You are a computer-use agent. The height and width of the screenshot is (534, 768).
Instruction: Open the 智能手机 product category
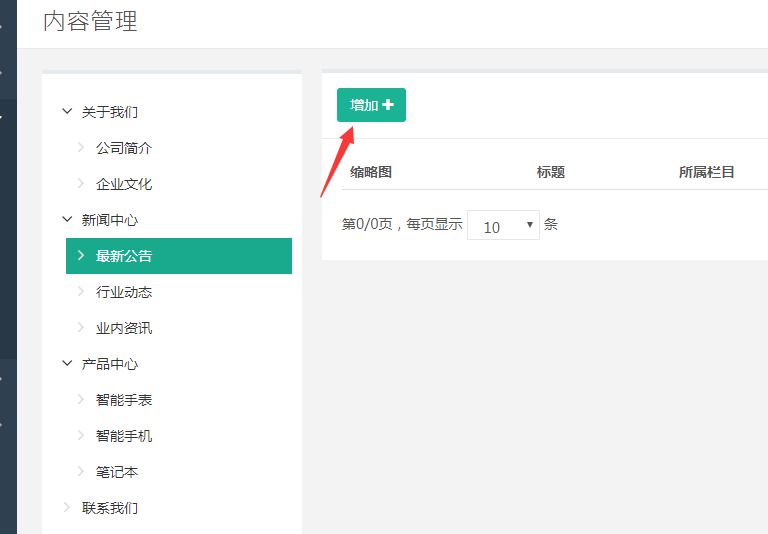(x=124, y=436)
